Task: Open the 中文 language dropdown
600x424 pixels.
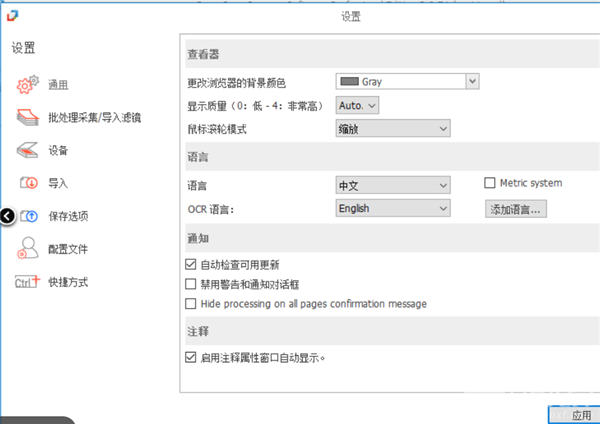Action: [x=393, y=186]
